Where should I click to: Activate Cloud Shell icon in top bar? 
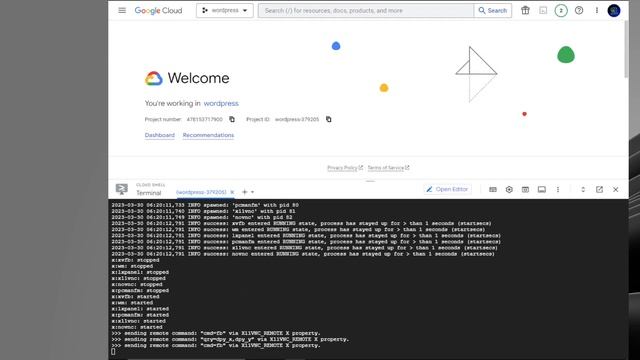pos(543,11)
